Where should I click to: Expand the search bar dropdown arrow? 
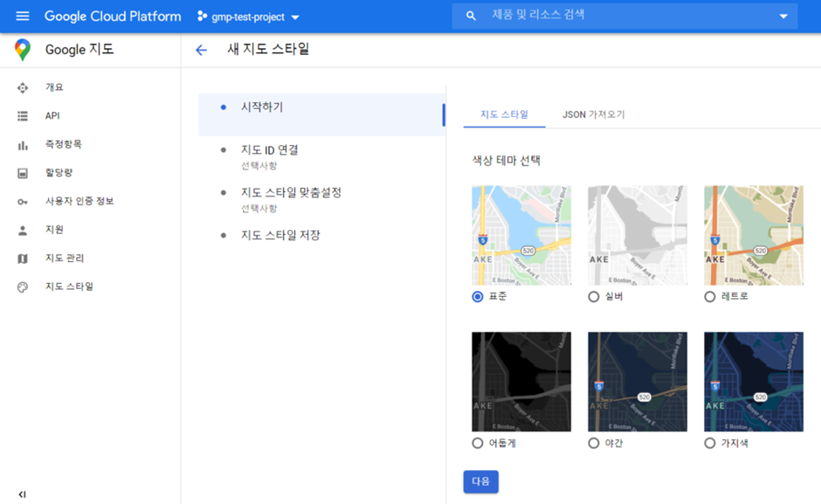point(783,17)
